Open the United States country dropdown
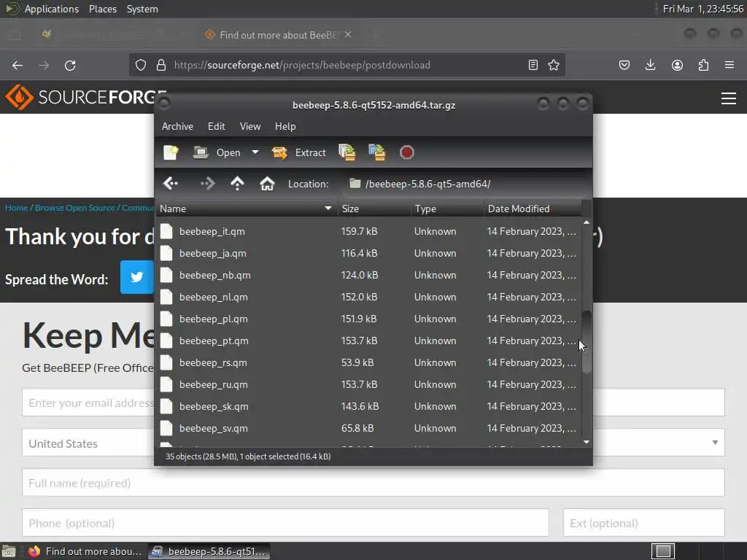Screen dimensions: 747x560 (x=373, y=443)
